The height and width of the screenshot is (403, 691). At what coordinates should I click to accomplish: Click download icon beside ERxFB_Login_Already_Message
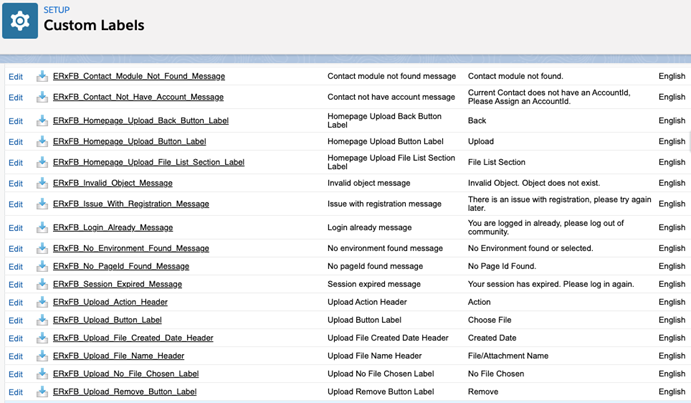click(42, 227)
